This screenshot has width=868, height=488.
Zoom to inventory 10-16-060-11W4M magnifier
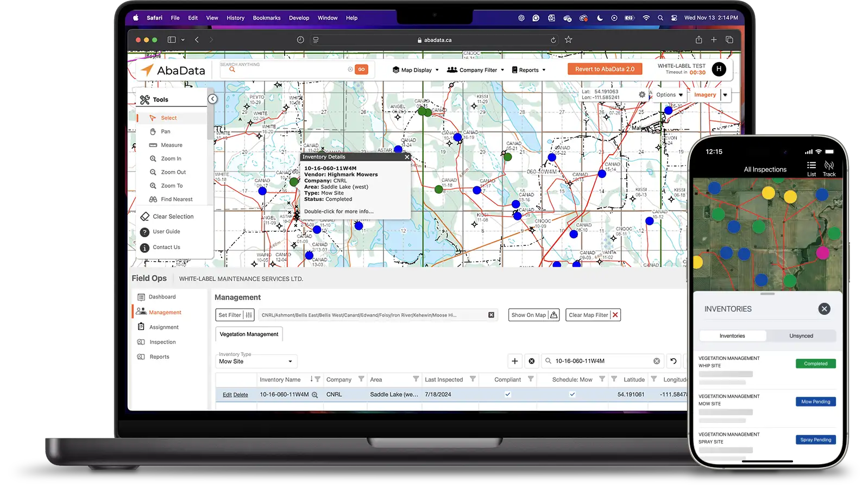point(315,395)
